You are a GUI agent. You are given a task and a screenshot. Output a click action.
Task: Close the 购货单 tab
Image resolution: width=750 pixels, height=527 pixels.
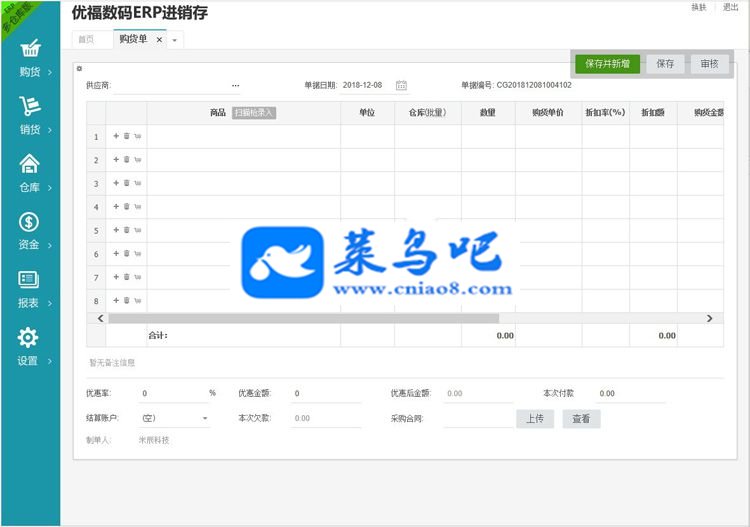pyautogui.click(x=159, y=40)
